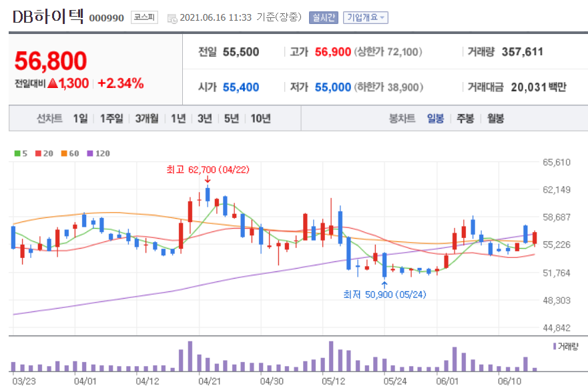Click the orange 60-day moving average swatch
This screenshot has height=386, width=588.
tap(64, 153)
